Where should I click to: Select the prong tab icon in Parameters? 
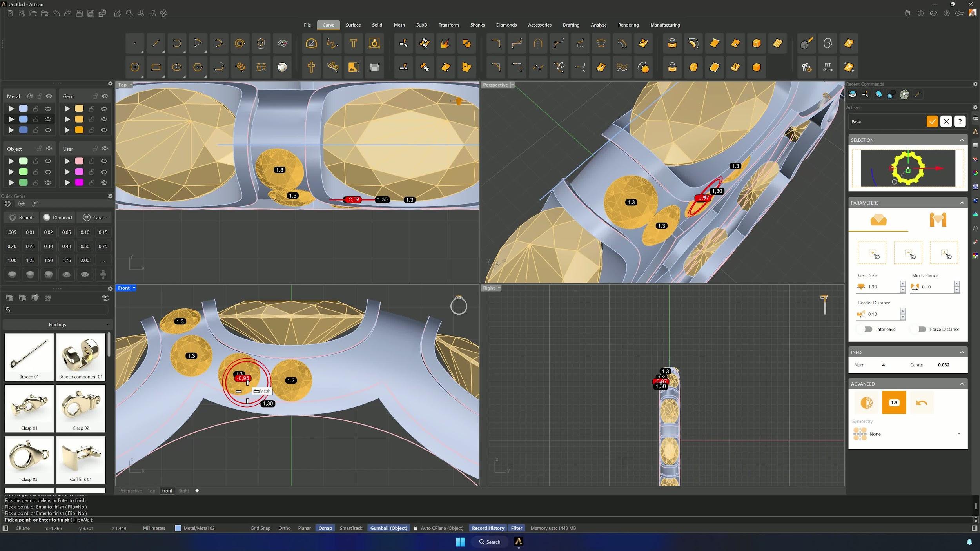point(938,220)
